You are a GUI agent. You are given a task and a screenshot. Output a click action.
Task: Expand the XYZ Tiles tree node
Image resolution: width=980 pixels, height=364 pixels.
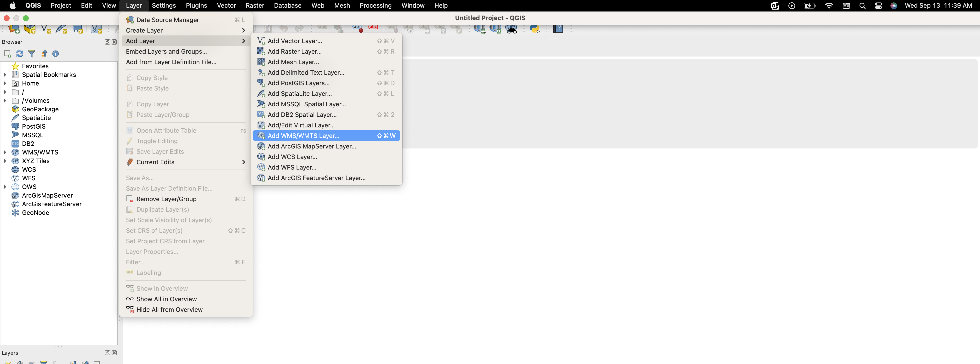(x=5, y=161)
